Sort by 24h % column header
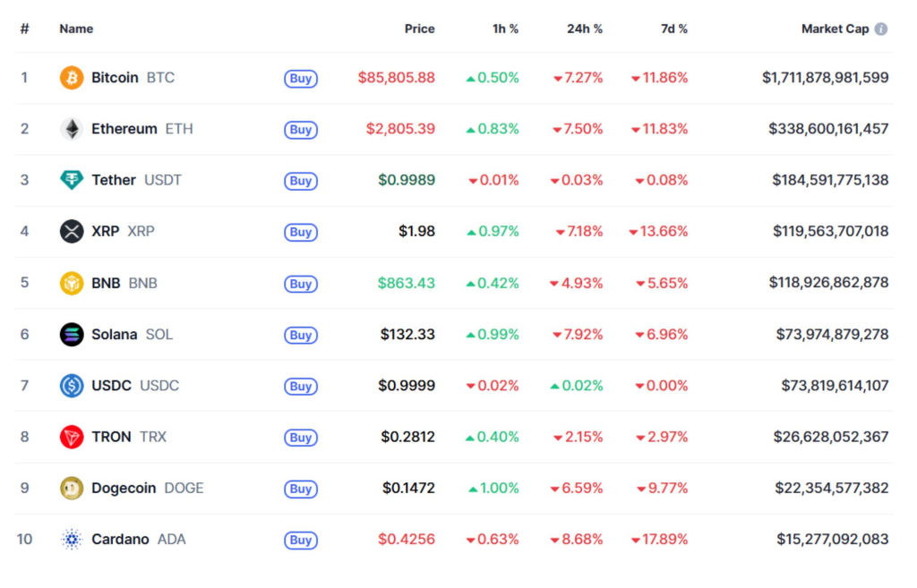This screenshot has width=917, height=588. pos(584,29)
